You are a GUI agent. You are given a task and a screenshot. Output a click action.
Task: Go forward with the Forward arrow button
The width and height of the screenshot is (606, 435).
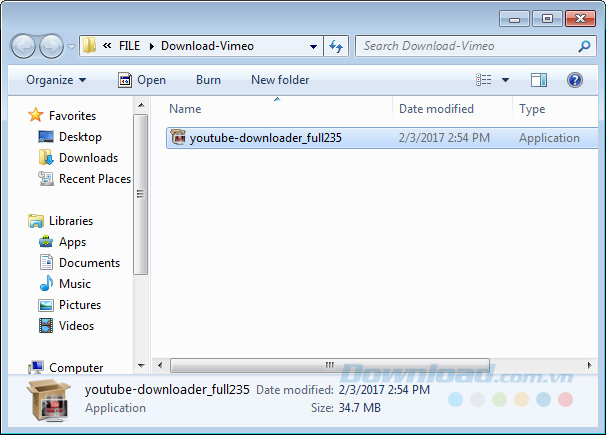point(52,46)
